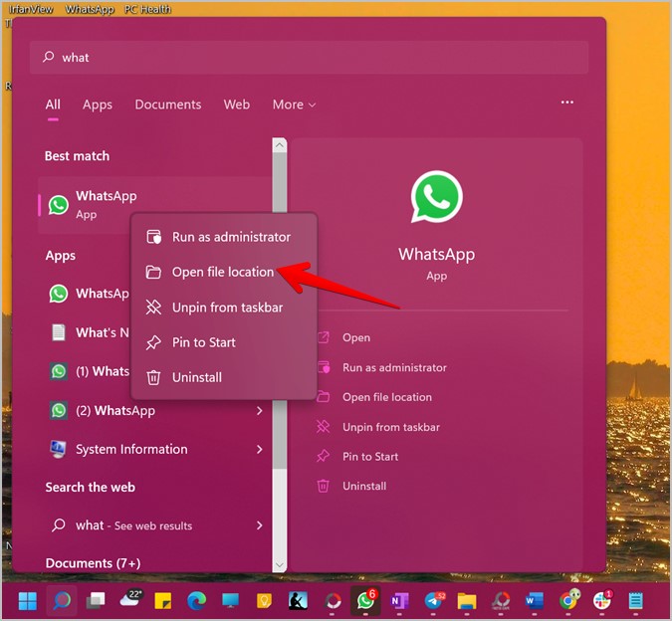The height and width of the screenshot is (621, 672).
Task: Click the 'Documents (7+)' section heading
Action: pyautogui.click(x=93, y=563)
